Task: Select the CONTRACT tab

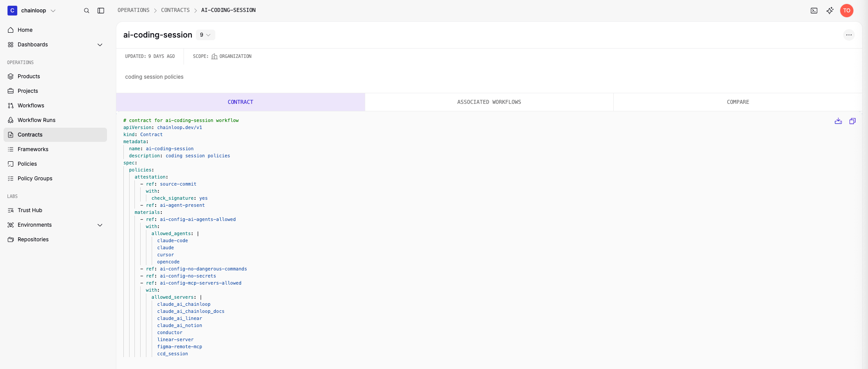Action: 241,102
